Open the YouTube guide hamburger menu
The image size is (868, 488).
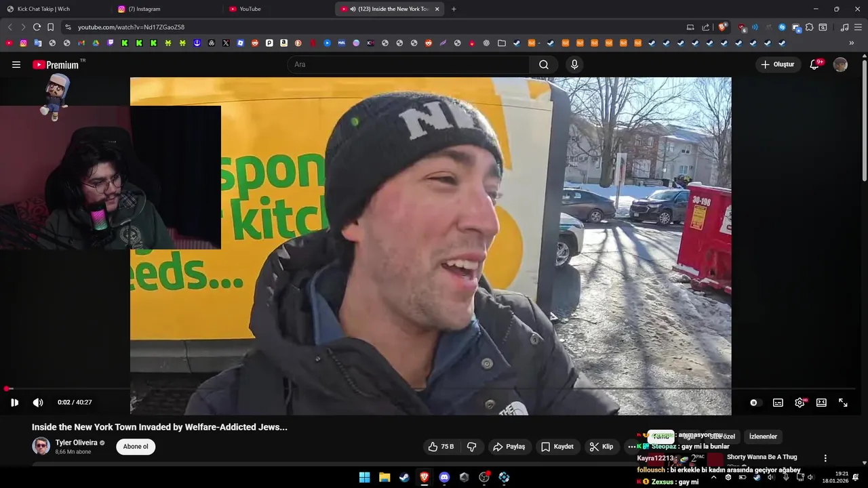click(x=16, y=64)
